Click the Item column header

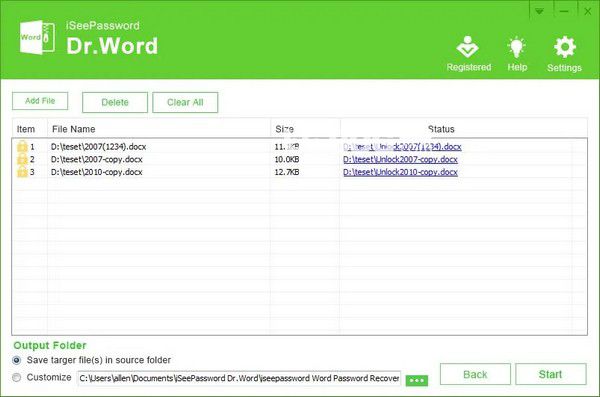tap(29, 129)
